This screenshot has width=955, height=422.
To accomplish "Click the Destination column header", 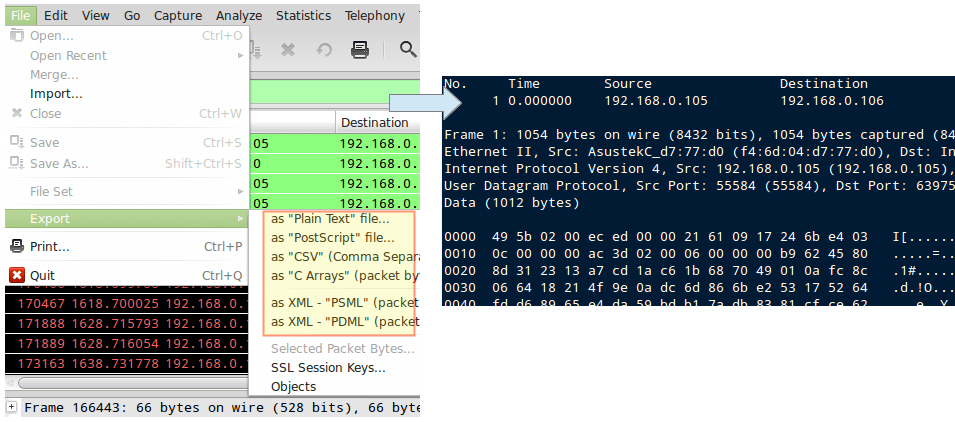I will [375, 122].
